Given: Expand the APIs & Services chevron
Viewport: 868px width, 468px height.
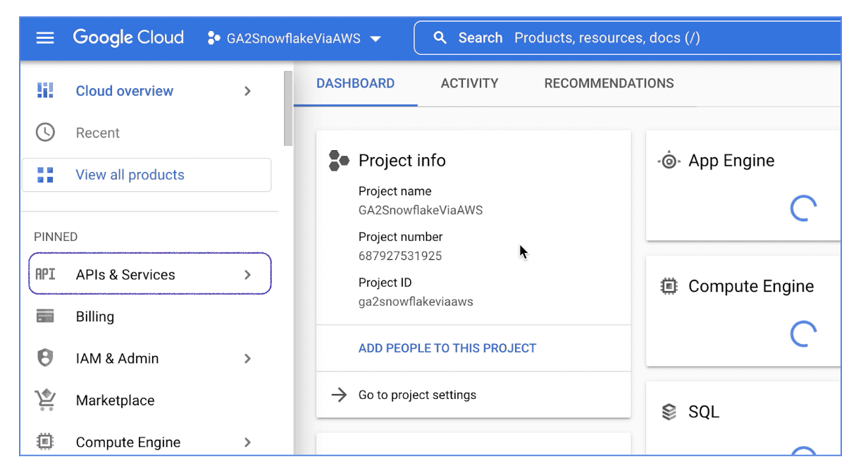Looking at the screenshot, I should tap(247, 273).
